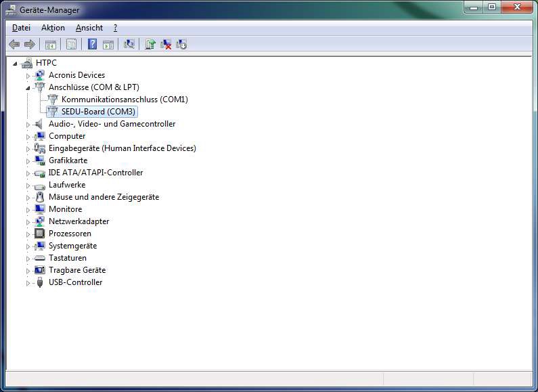Click the Acronis Devices category icon
This screenshot has width=538, height=392.
click(40, 75)
